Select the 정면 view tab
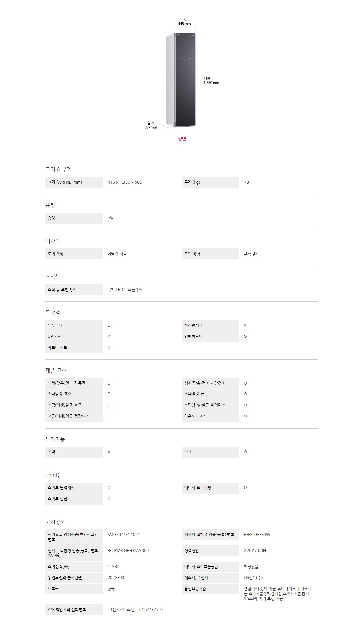This screenshot has height=622, width=364. pos(182,139)
